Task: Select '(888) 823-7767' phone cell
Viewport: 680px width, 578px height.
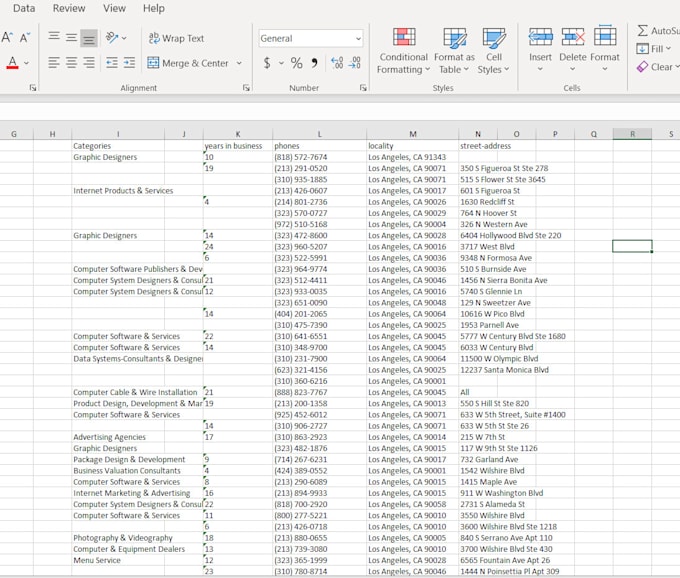Action: point(320,392)
